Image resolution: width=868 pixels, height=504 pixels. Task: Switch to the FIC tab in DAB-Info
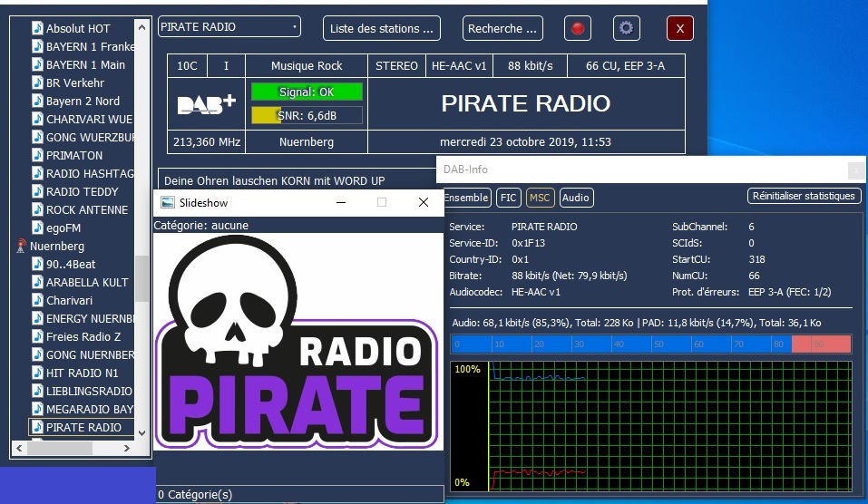pyautogui.click(x=508, y=198)
